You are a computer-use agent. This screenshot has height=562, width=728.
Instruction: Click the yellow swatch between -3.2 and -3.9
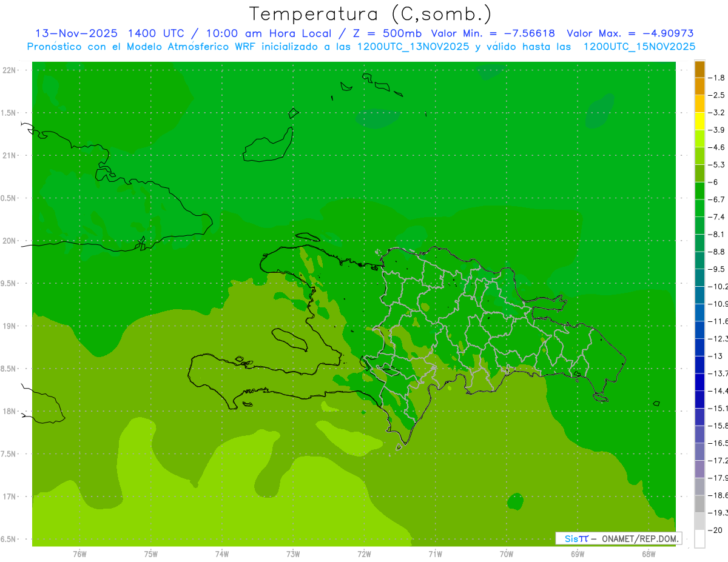[699, 121]
